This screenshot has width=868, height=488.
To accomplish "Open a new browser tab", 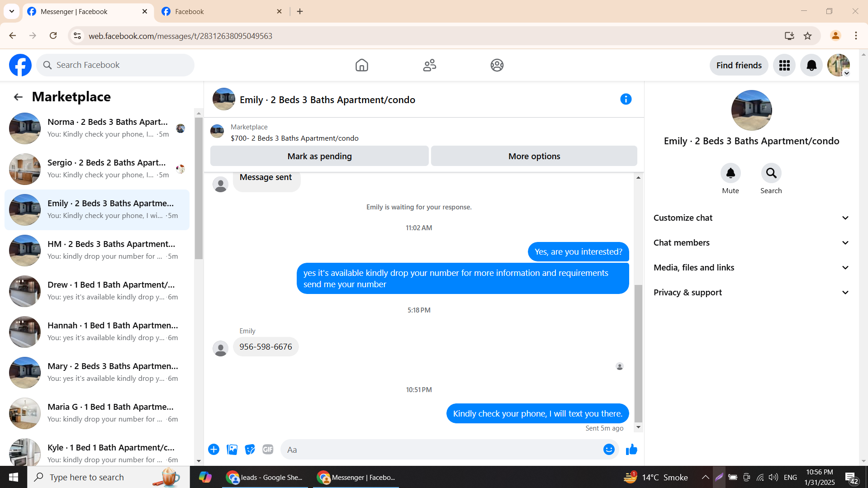I will (300, 12).
